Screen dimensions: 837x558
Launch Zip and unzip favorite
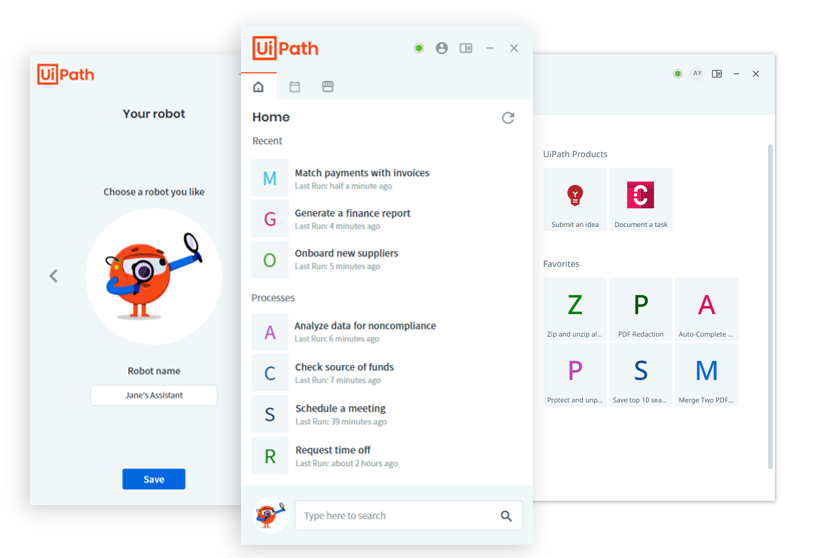click(575, 309)
